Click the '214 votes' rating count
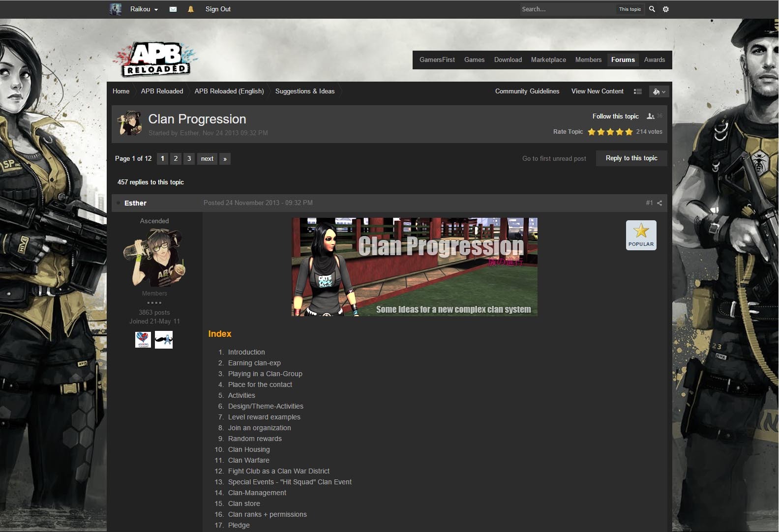The height and width of the screenshot is (532, 779). click(649, 132)
